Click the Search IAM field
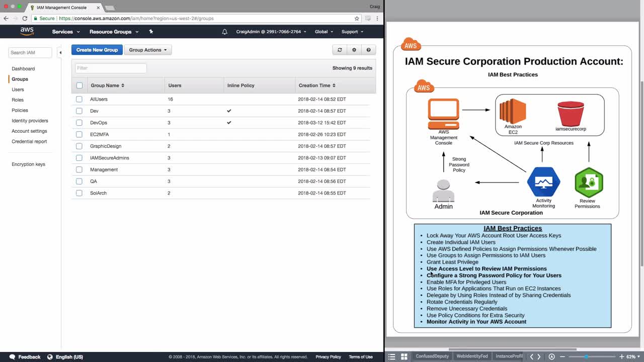 pyautogui.click(x=30, y=52)
